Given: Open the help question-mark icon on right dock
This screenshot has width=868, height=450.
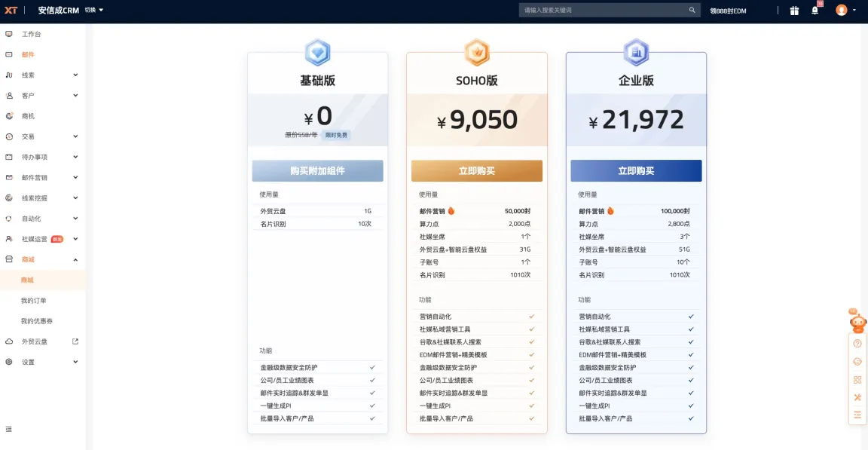Looking at the screenshot, I should point(857,344).
